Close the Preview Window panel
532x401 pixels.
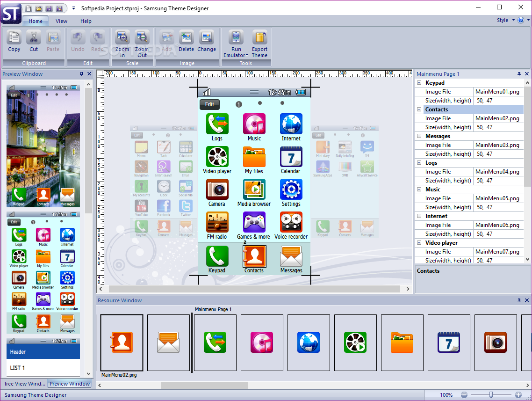[x=89, y=73]
